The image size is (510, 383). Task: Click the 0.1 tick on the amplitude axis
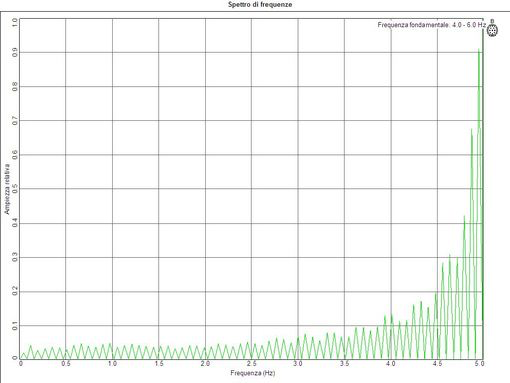click(15, 326)
